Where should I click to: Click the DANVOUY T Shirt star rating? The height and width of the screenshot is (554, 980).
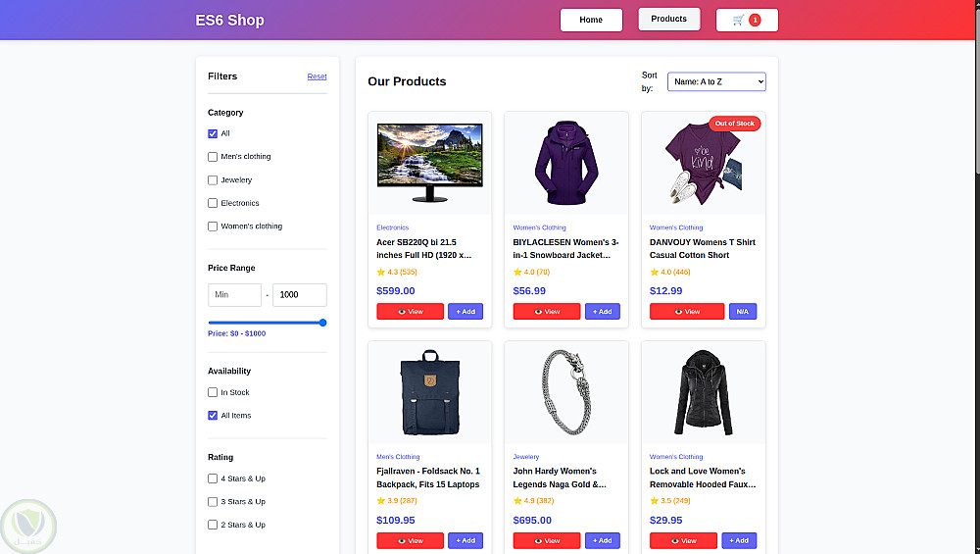(670, 272)
